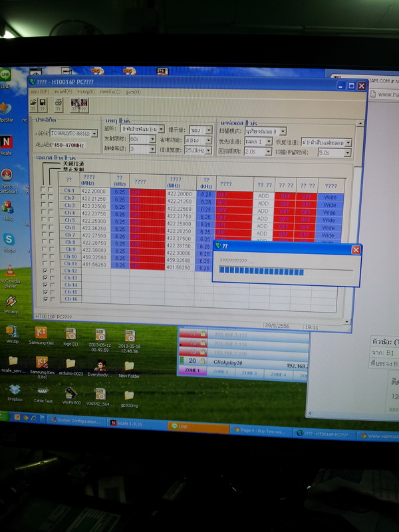Open the Winamp desktop icon
Image resolution: width=399 pixels, height=532 pixels.
[x=11, y=304]
